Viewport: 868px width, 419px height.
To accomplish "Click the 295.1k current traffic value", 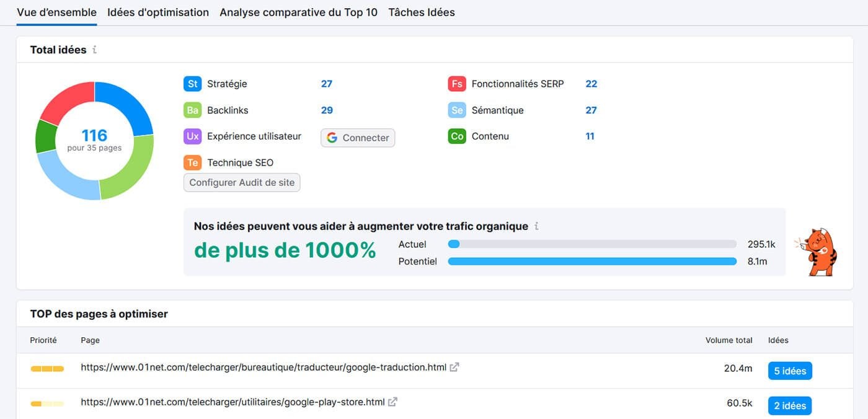I will (x=761, y=244).
